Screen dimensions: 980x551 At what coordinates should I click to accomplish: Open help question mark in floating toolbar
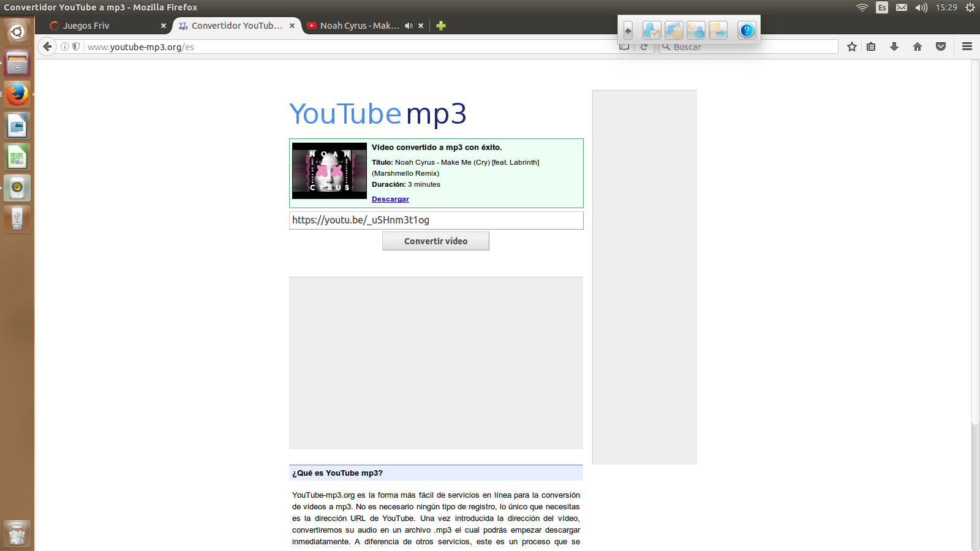747,30
